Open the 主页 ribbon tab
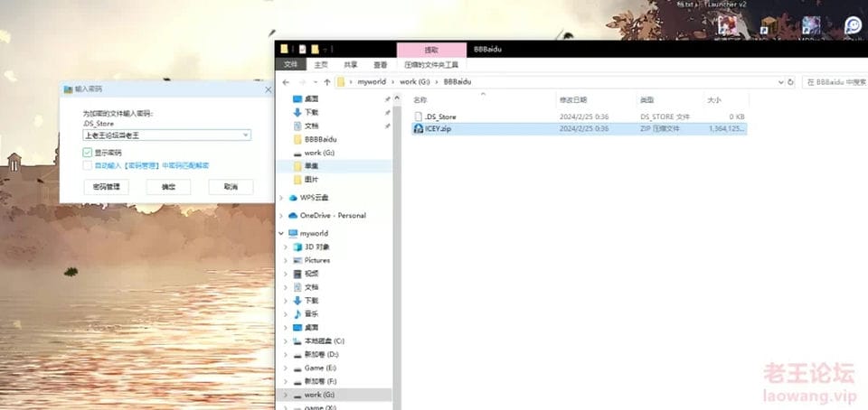The width and height of the screenshot is (868, 410). [x=320, y=65]
